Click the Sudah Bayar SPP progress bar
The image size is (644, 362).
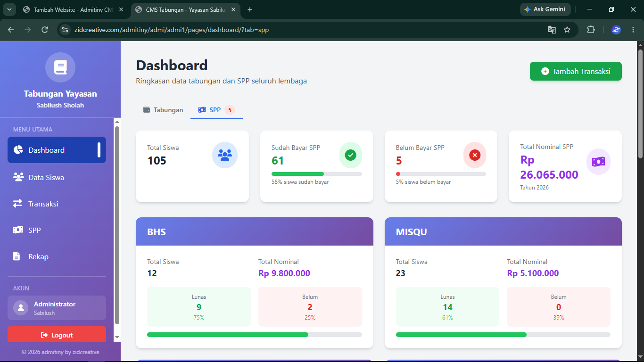317,174
